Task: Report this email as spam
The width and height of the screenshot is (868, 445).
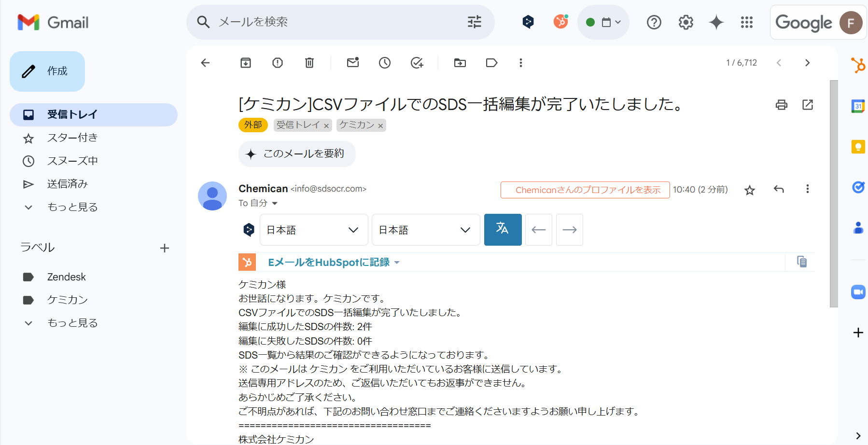Action: click(278, 63)
